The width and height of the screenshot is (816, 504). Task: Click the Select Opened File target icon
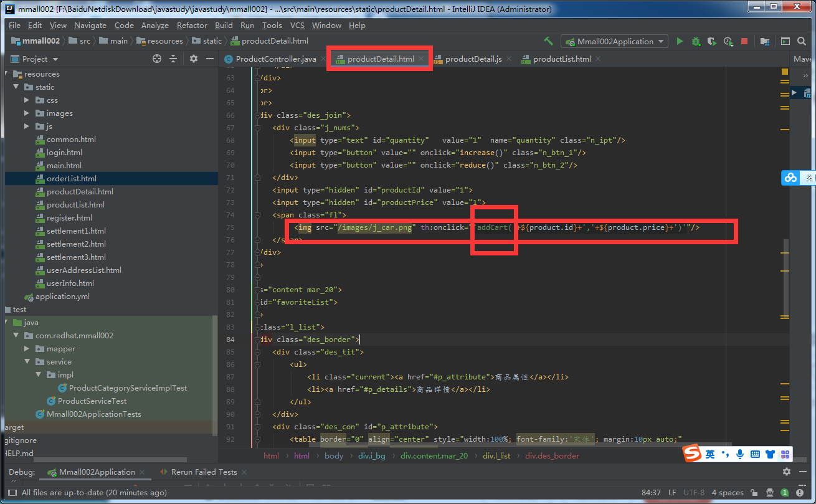click(x=157, y=59)
